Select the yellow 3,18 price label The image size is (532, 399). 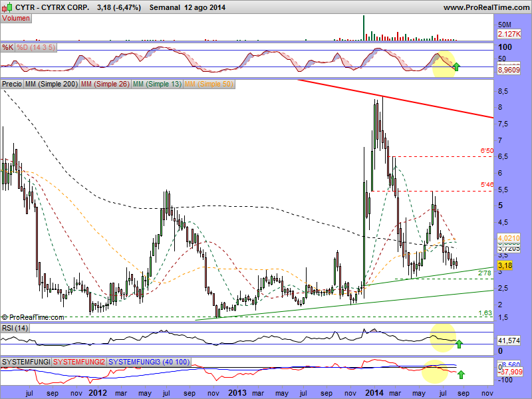(505, 265)
